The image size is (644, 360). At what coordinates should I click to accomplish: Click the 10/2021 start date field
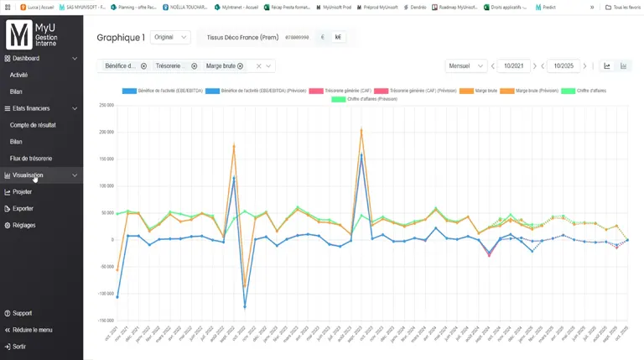click(512, 66)
